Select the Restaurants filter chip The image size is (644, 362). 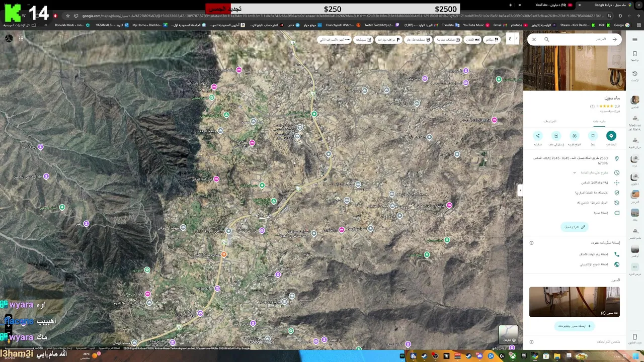point(492,39)
